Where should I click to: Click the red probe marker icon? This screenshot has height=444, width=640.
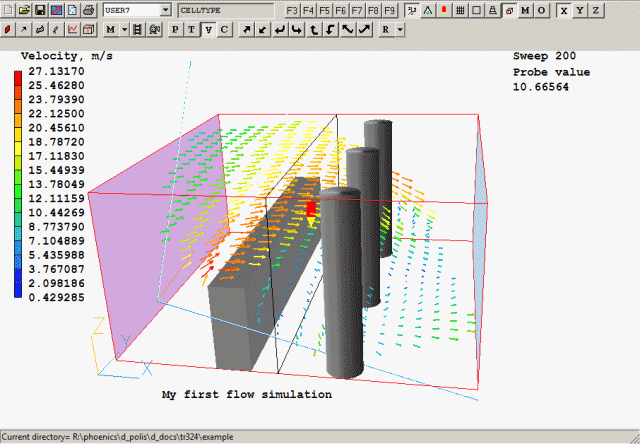(443, 10)
